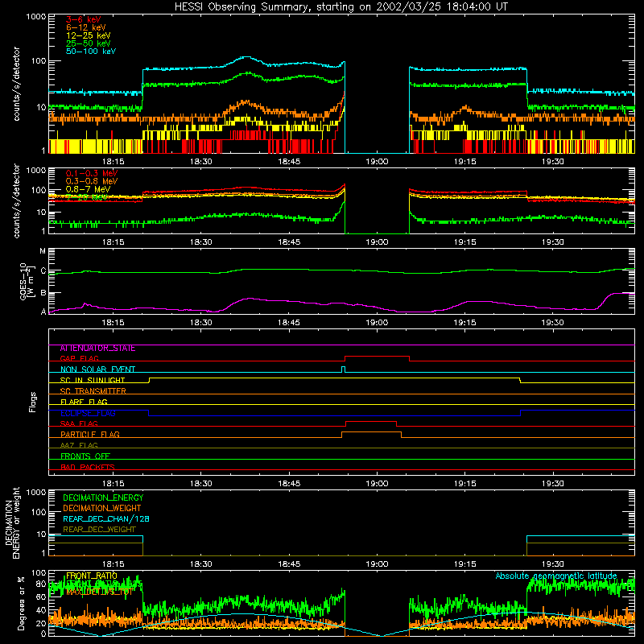Click the Absolute geomagnetic latitude label
644x644 pixels.
coord(556,576)
